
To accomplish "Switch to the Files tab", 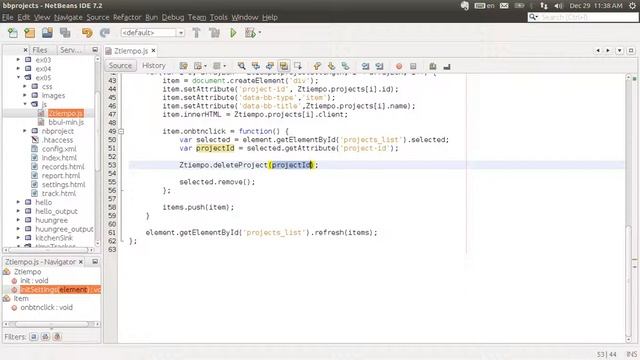I will (x=40, y=50).
